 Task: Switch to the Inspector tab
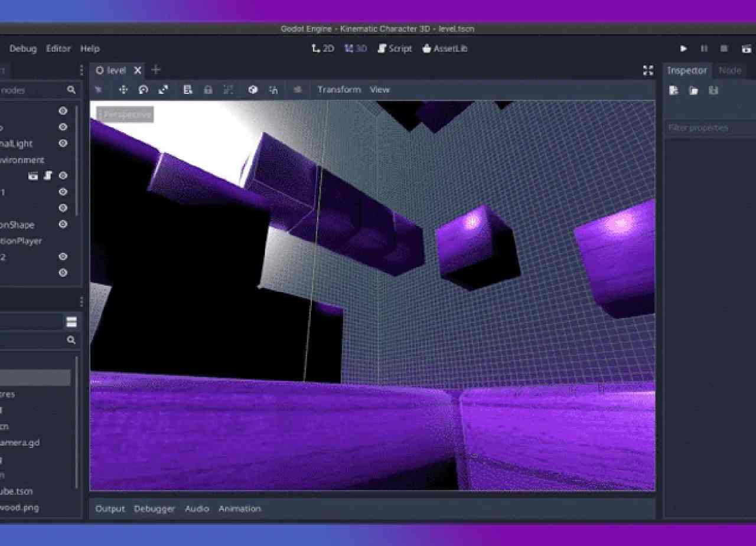687,70
